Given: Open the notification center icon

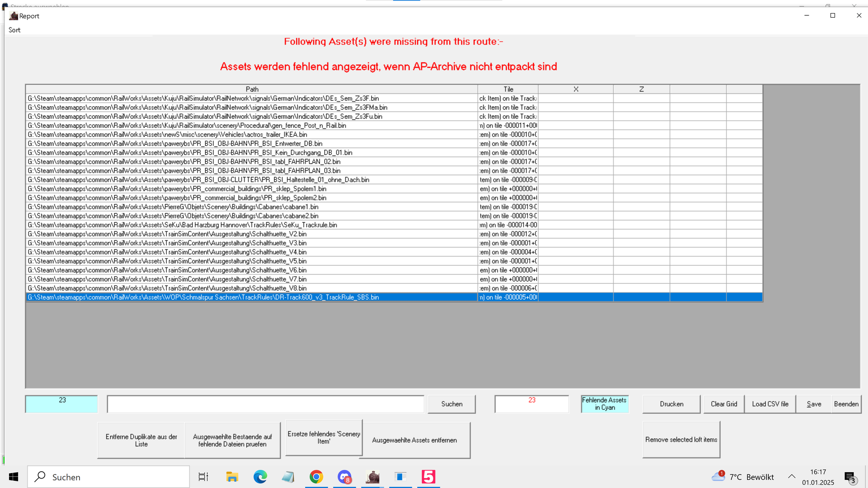Looking at the screenshot, I should pyautogui.click(x=849, y=477).
